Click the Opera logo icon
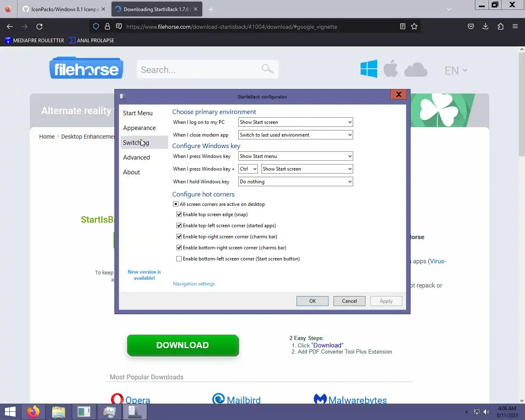The height and width of the screenshot is (420, 525). (117, 399)
